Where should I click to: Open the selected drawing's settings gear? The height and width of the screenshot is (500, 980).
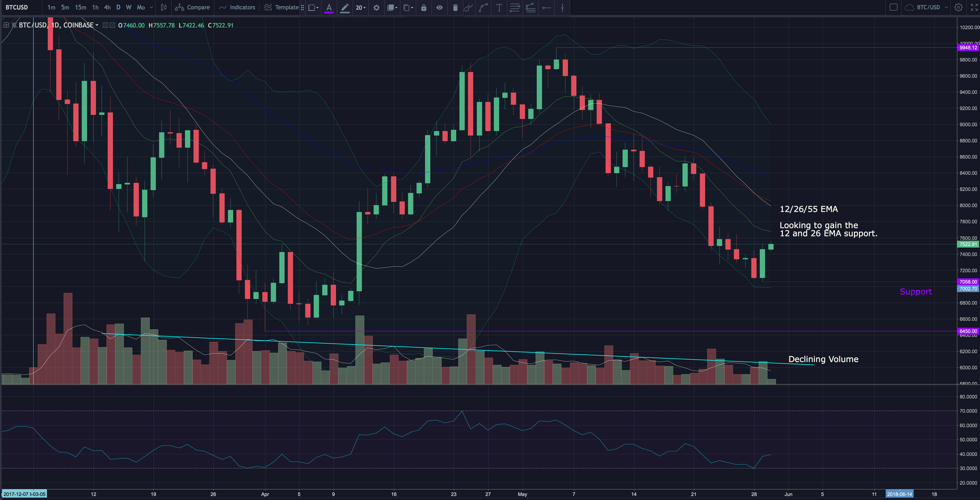[x=376, y=7]
